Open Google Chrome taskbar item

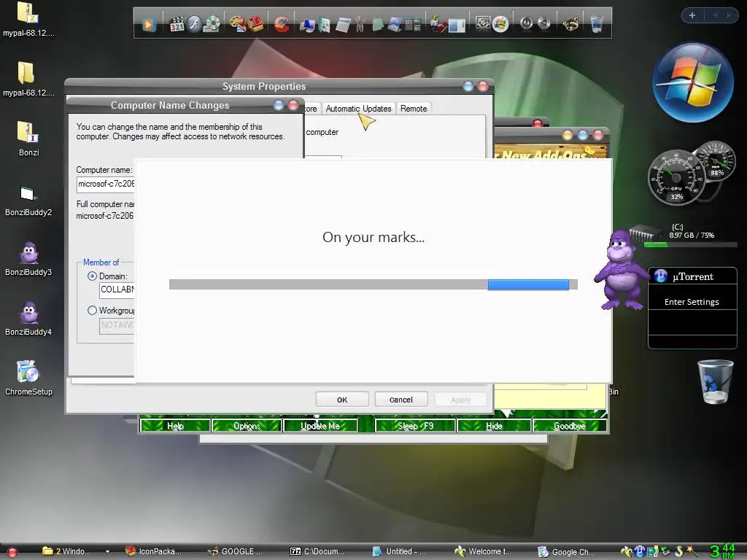pyautogui.click(x=566, y=552)
